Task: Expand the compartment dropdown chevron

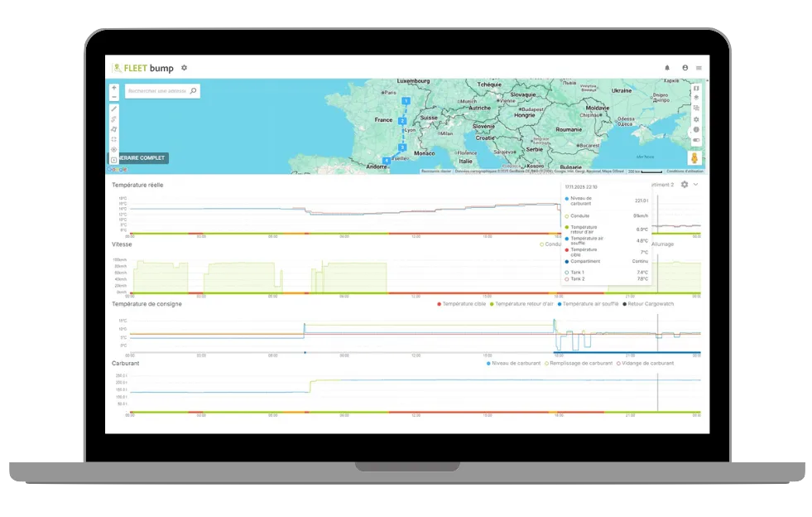Action: coord(695,185)
